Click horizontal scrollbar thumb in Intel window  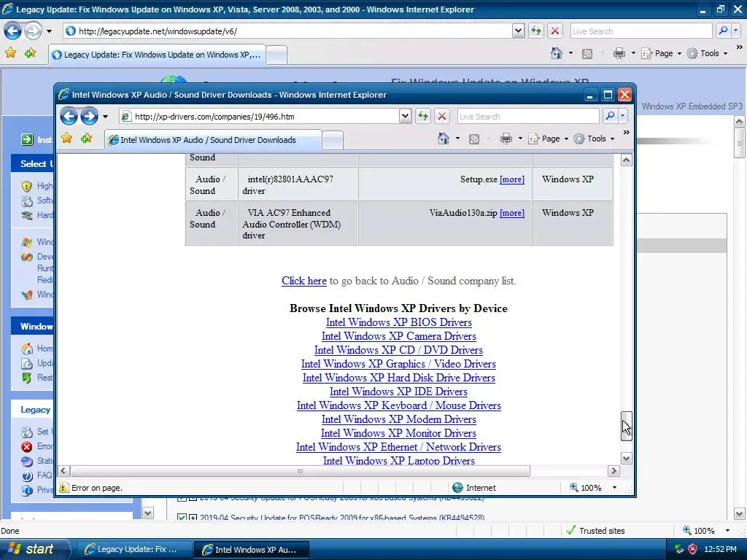tap(300, 471)
